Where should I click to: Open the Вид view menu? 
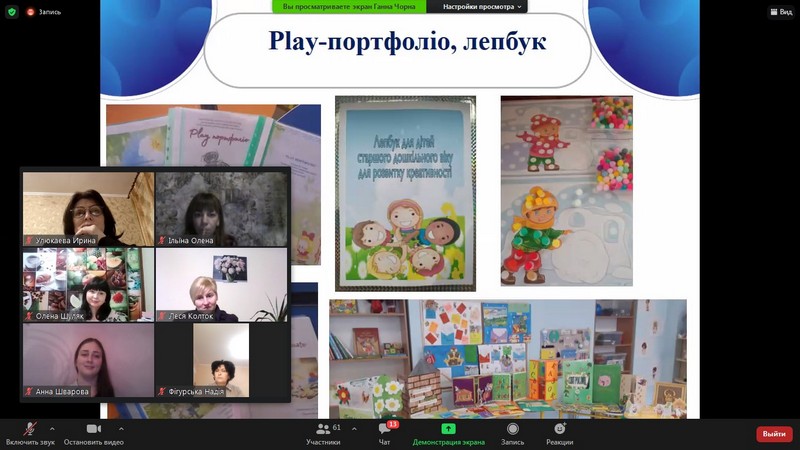[x=781, y=12]
